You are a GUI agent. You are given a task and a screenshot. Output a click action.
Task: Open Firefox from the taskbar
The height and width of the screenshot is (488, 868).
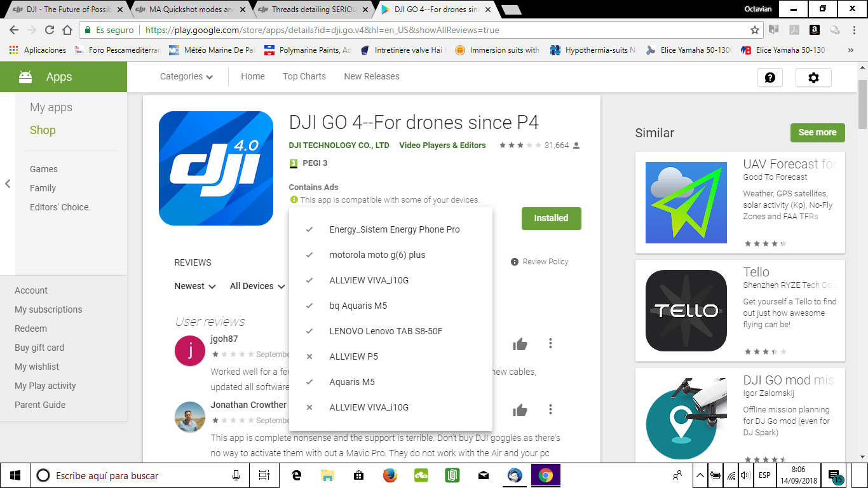tap(390, 475)
